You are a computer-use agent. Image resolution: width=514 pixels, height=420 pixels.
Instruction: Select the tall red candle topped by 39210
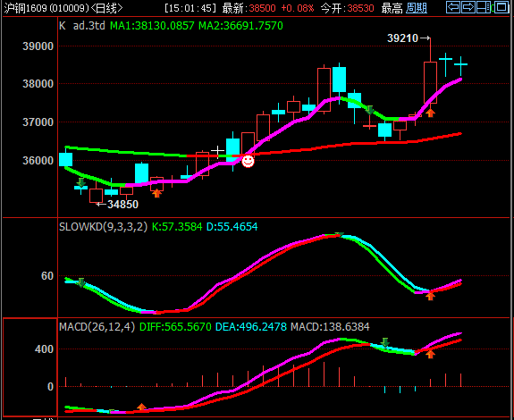[x=430, y=82]
